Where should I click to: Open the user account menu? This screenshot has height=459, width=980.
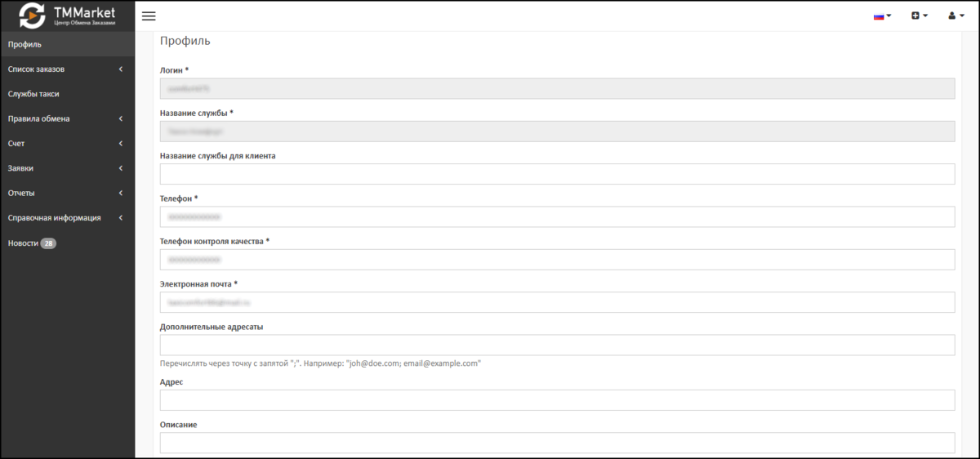pyautogui.click(x=955, y=16)
